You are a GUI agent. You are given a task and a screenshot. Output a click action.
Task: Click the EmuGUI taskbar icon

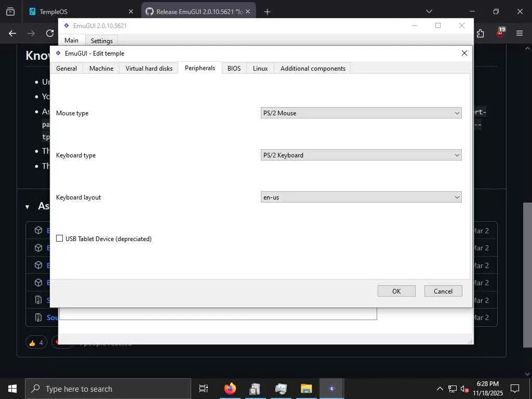pos(332,389)
